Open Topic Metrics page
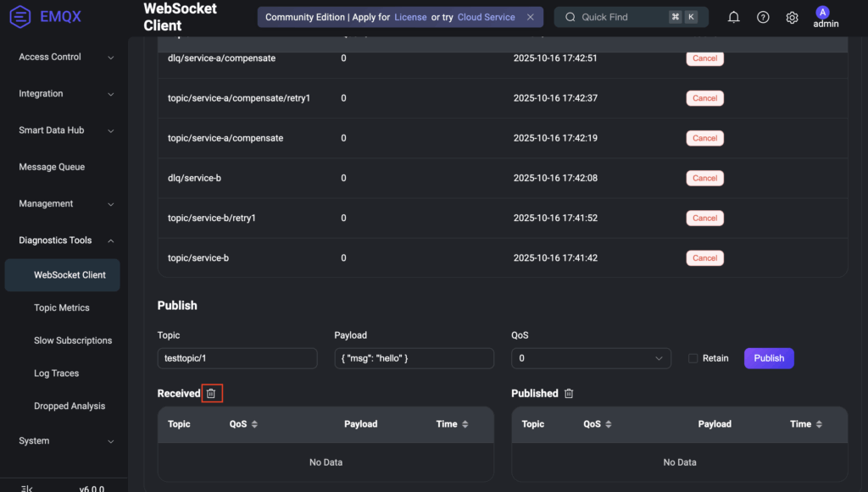This screenshot has width=868, height=492. tap(62, 308)
